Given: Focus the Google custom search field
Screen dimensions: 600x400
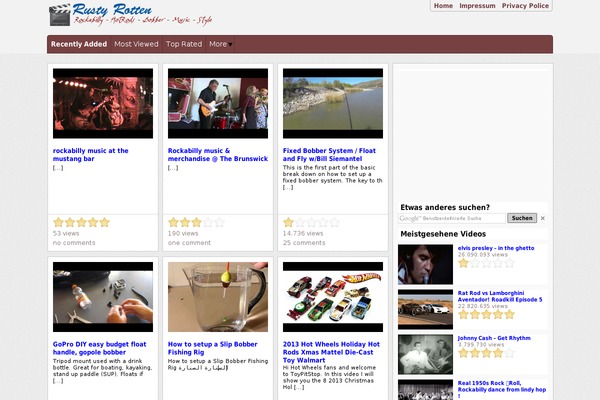Looking at the screenshot, I should (x=452, y=218).
